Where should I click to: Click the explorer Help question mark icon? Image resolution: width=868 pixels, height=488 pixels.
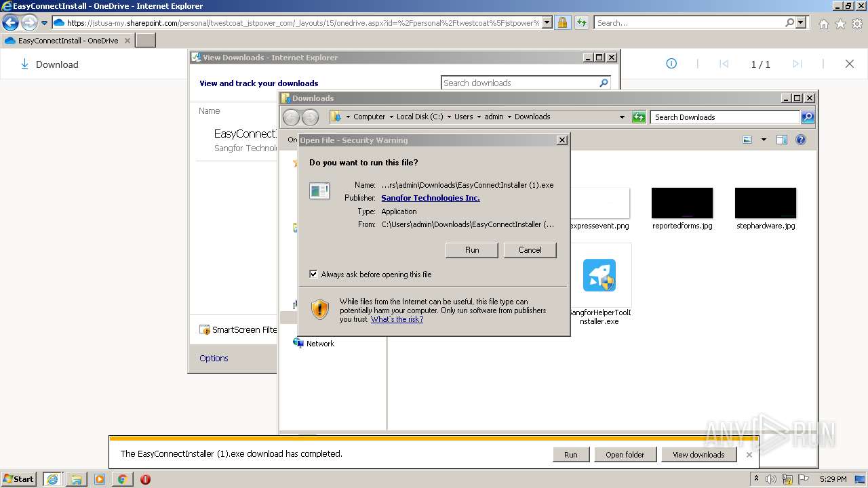tap(801, 140)
